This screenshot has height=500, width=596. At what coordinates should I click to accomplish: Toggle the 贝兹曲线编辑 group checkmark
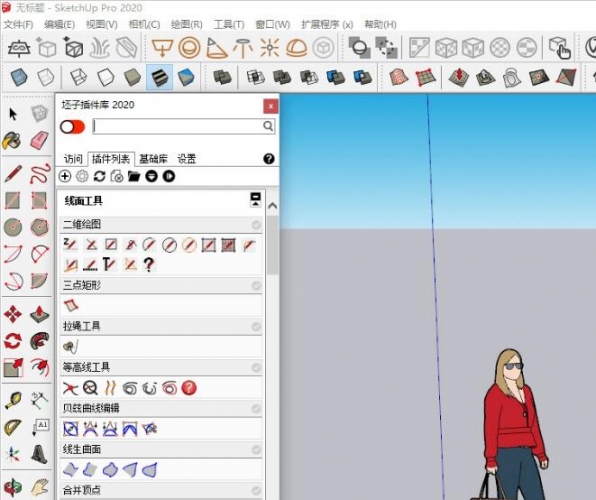256,409
